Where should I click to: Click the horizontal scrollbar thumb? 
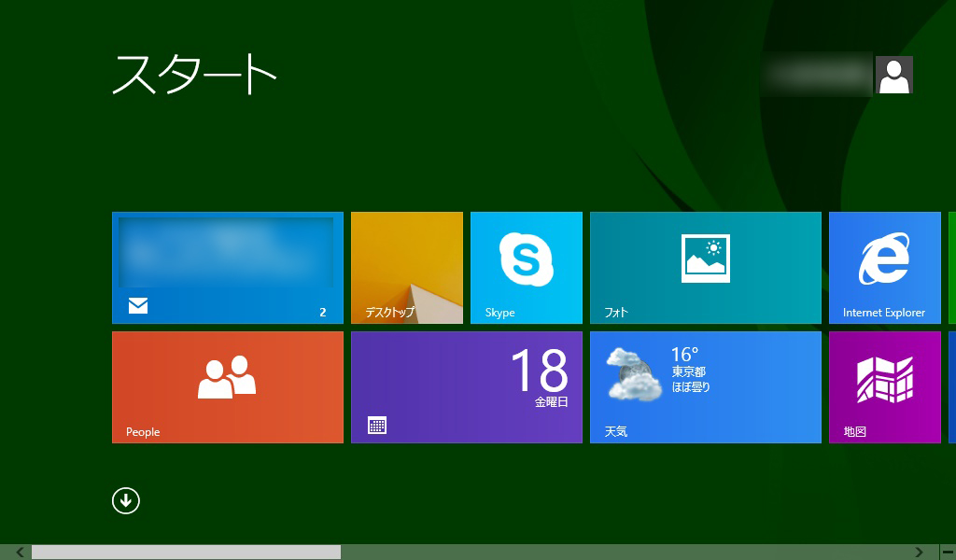186,553
